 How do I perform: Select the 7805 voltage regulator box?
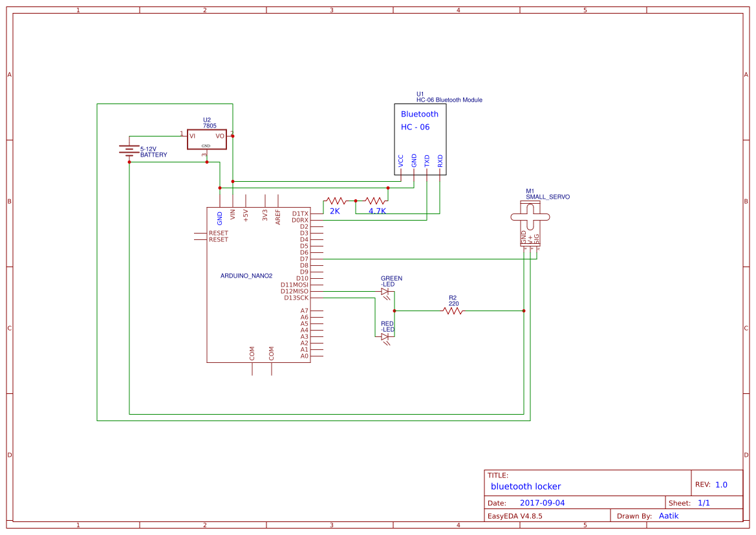(x=207, y=140)
